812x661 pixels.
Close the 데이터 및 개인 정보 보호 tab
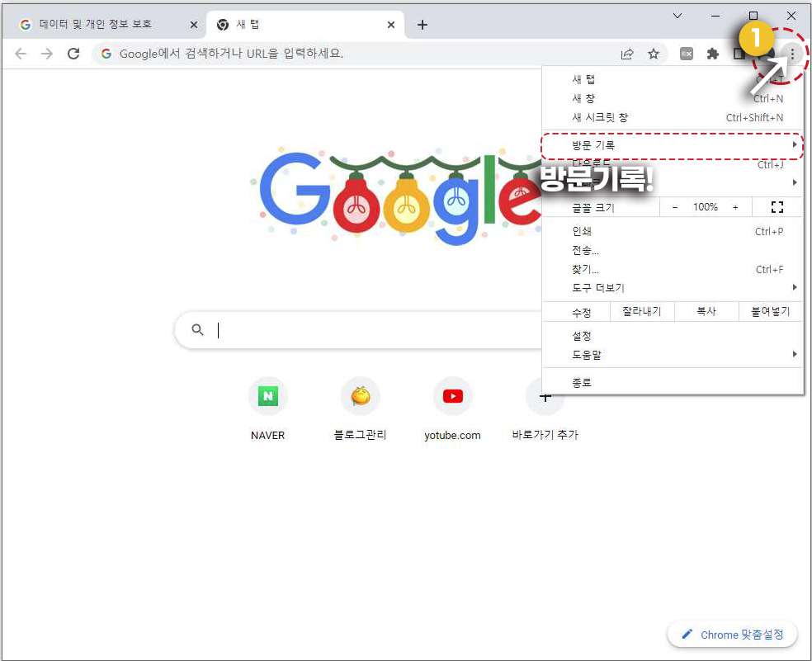(194, 25)
